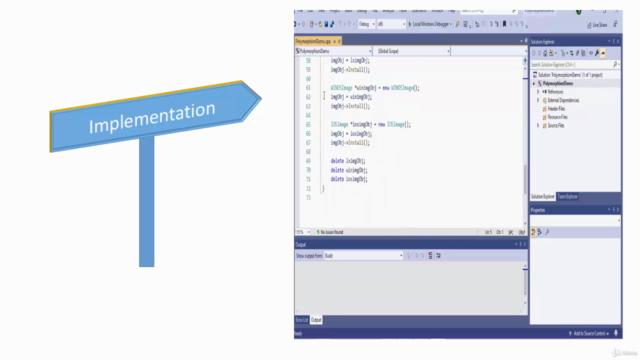640x360 pixels.
Task: Click the Home icon in Solution Explorer
Action: pyautogui.click(x=545, y=53)
